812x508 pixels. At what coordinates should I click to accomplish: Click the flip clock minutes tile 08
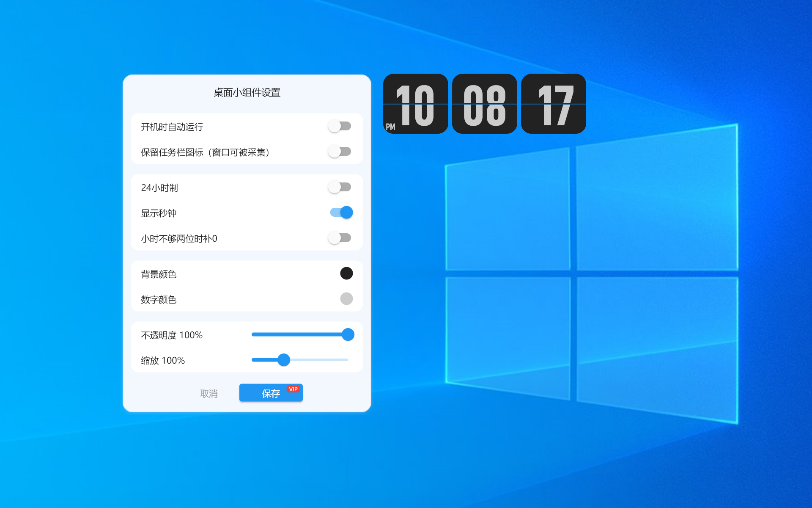[485, 104]
